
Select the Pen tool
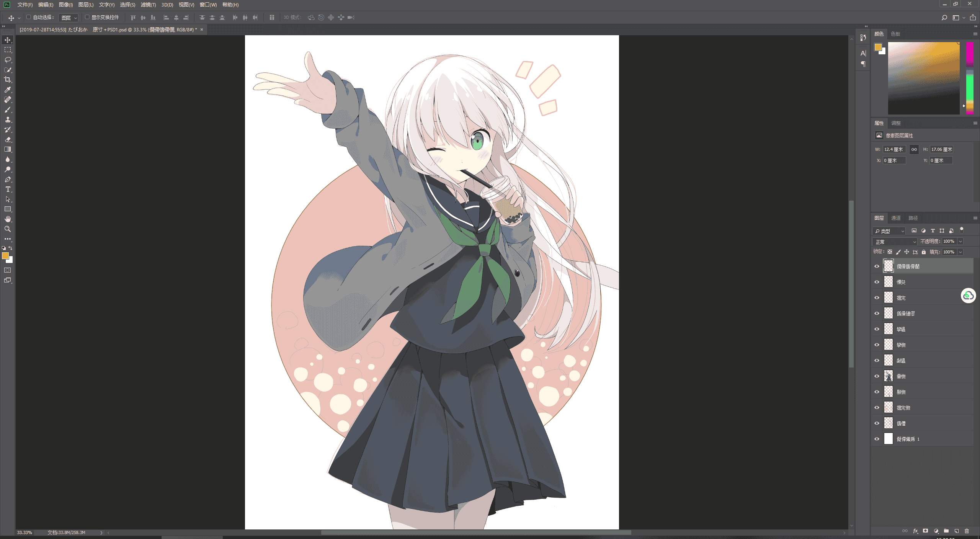click(8, 179)
